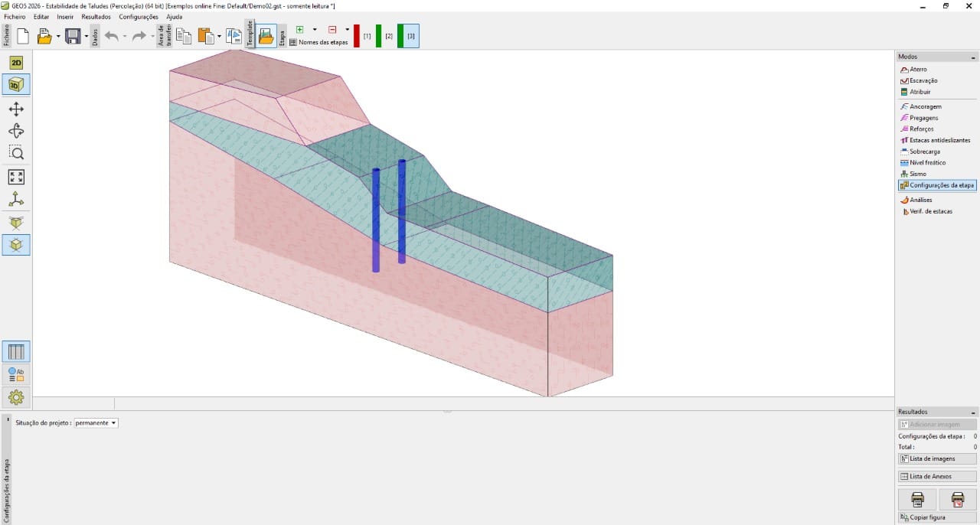Fit the model to the view

click(16, 177)
